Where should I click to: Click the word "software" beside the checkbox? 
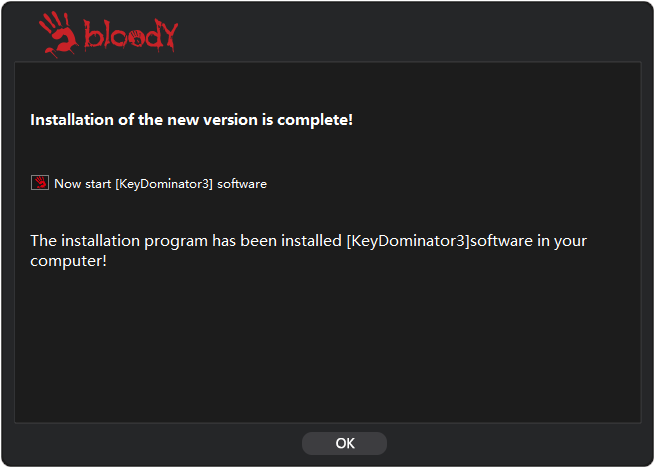pos(242,184)
